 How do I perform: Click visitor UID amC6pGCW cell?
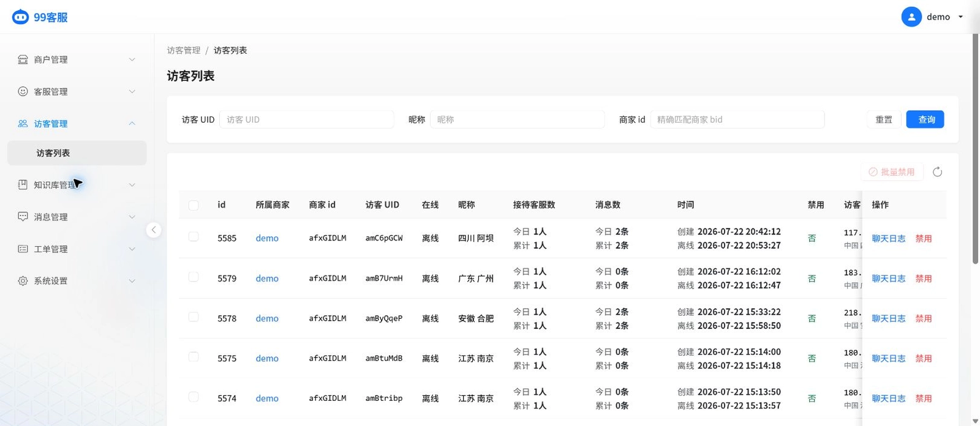(384, 238)
